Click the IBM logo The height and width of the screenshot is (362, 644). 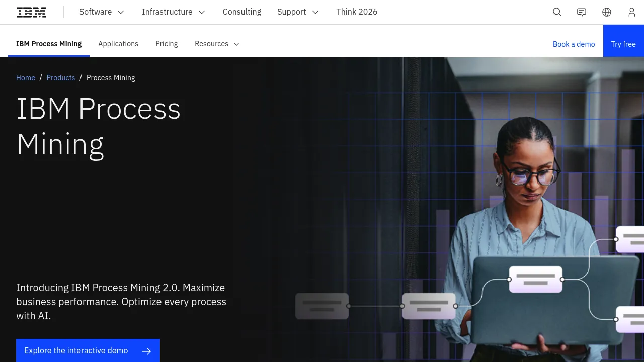coord(32,12)
